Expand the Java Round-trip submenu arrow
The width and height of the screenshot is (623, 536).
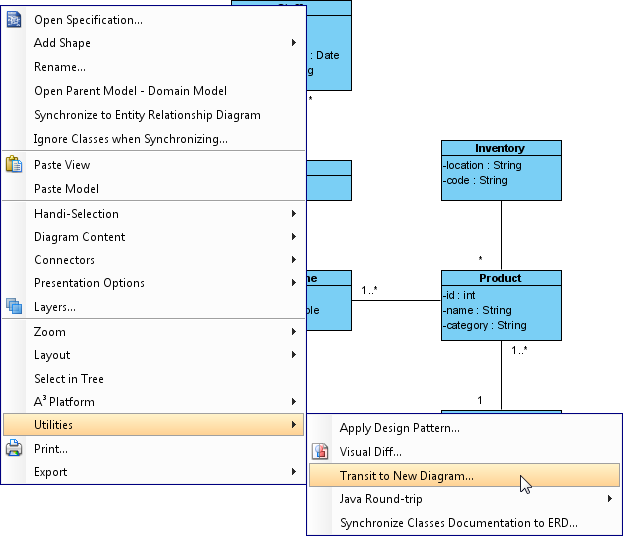coord(610,499)
